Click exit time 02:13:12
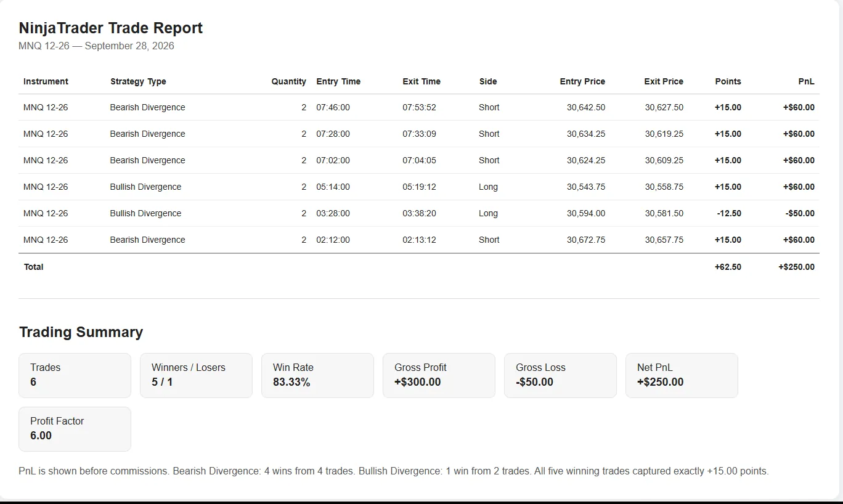This screenshot has height=504, width=843. click(419, 240)
